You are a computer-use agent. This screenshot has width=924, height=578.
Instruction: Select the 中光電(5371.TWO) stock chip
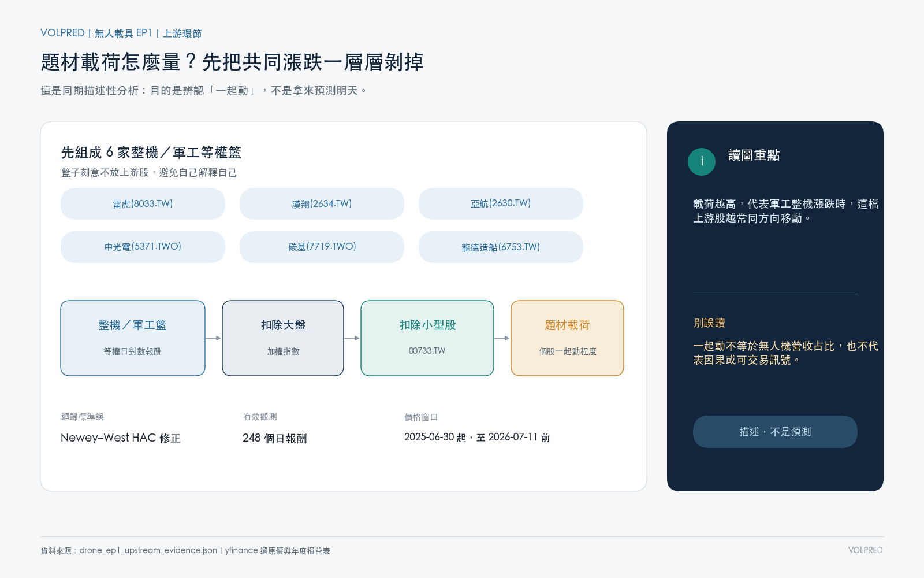[x=143, y=247]
